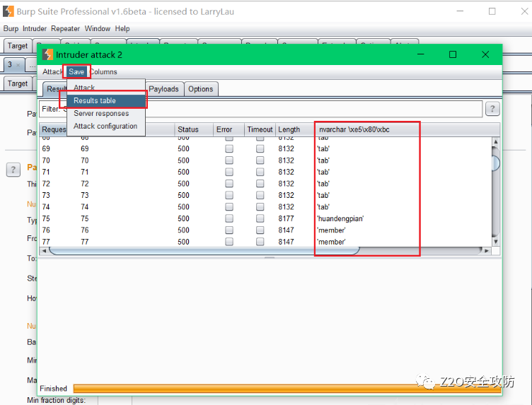Close the Intruder attack 2 window

485,54
